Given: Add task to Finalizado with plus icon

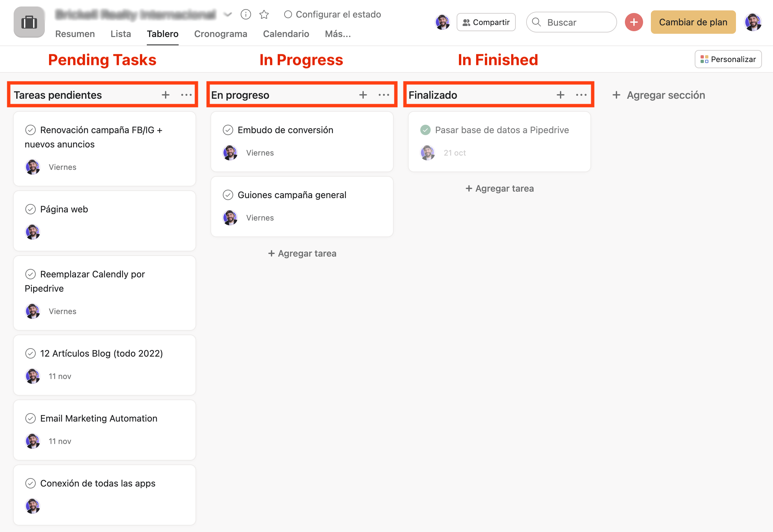Looking at the screenshot, I should [x=560, y=95].
